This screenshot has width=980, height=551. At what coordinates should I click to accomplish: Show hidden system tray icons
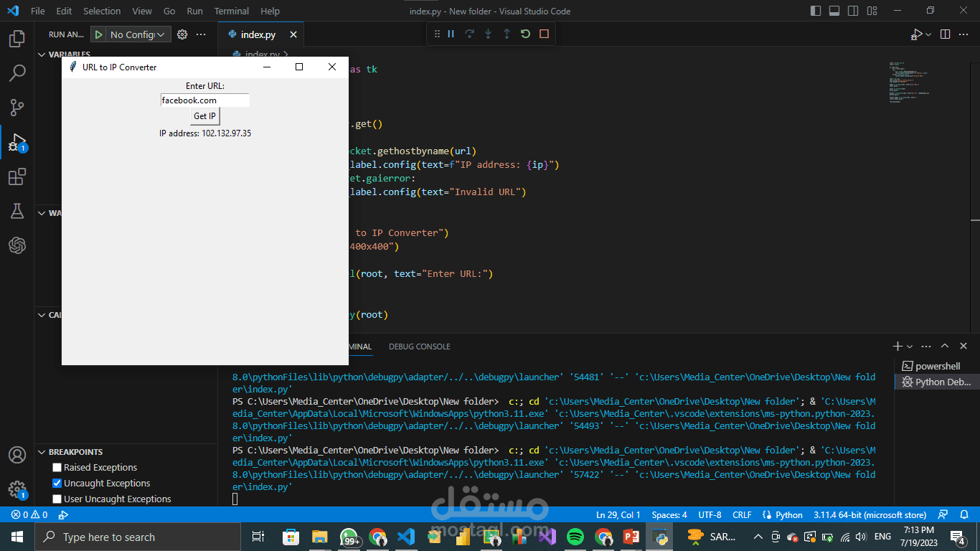coord(758,537)
